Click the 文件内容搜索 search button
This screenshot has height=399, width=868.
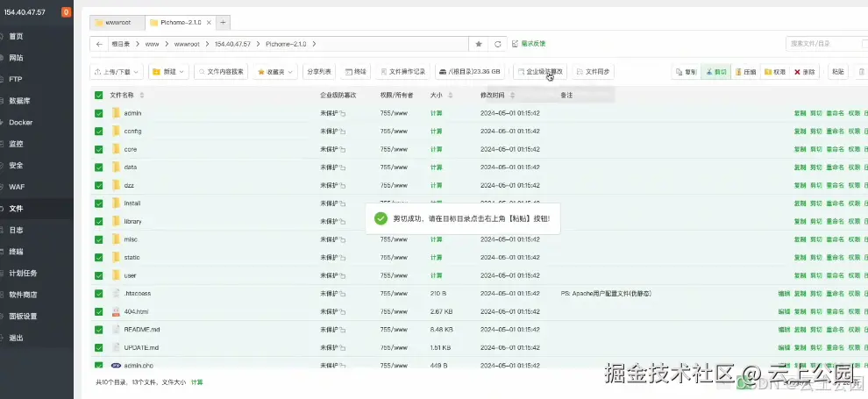click(x=221, y=71)
